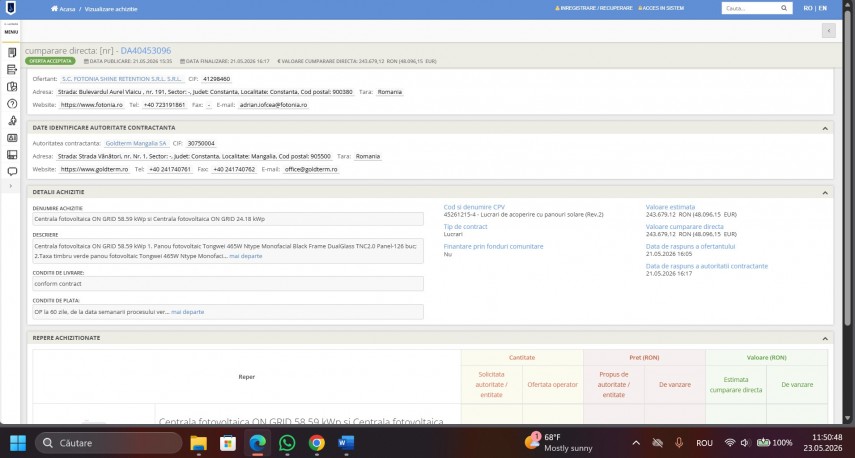Click the Ofertata operator column header
Image resolution: width=855 pixels, height=458 pixels.
tap(552, 384)
